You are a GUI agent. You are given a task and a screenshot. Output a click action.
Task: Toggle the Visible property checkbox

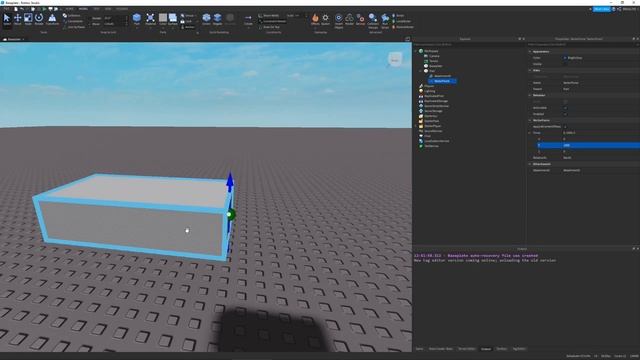tap(565, 64)
